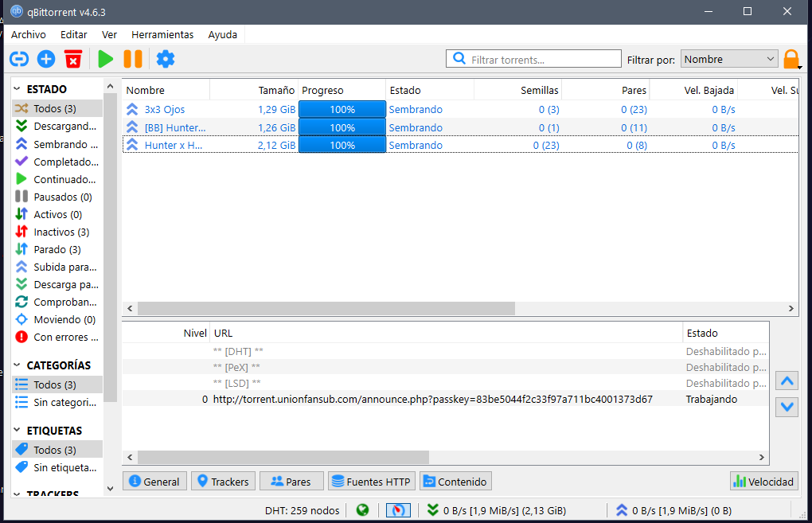The width and height of the screenshot is (812, 523).
Task: Open the Archivo menu
Action: pyautogui.click(x=29, y=35)
